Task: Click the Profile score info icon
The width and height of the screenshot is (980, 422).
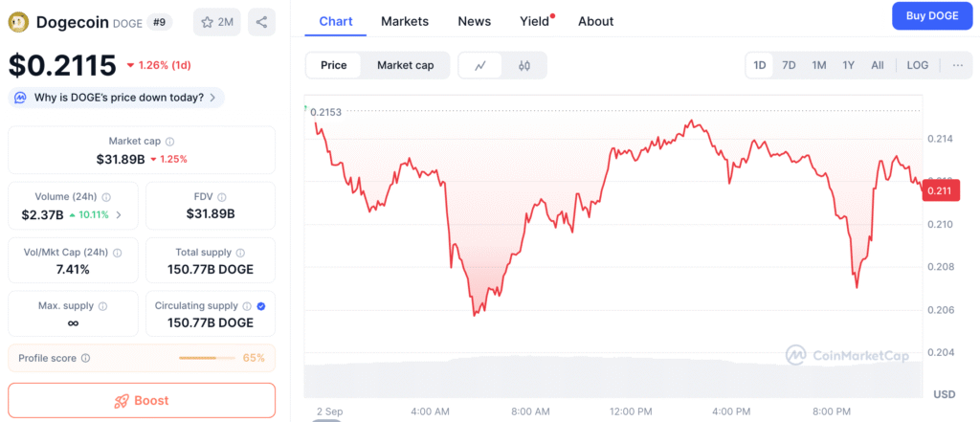Action: pos(85,358)
